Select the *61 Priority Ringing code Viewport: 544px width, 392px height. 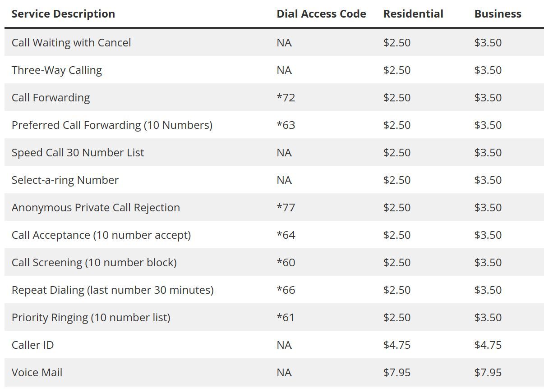point(285,318)
